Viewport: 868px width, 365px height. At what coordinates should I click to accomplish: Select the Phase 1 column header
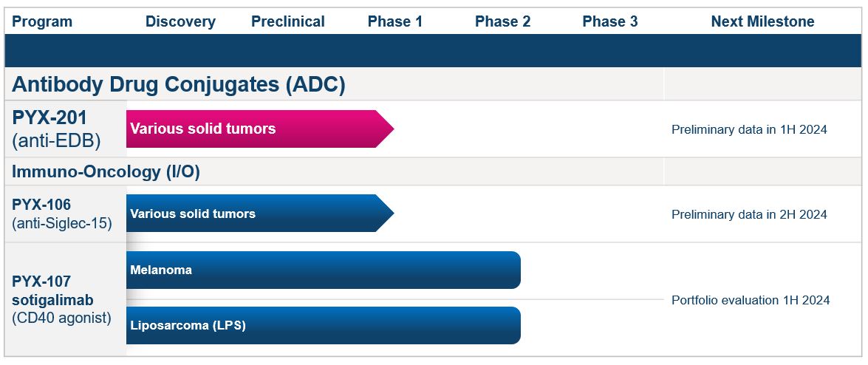pos(394,21)
